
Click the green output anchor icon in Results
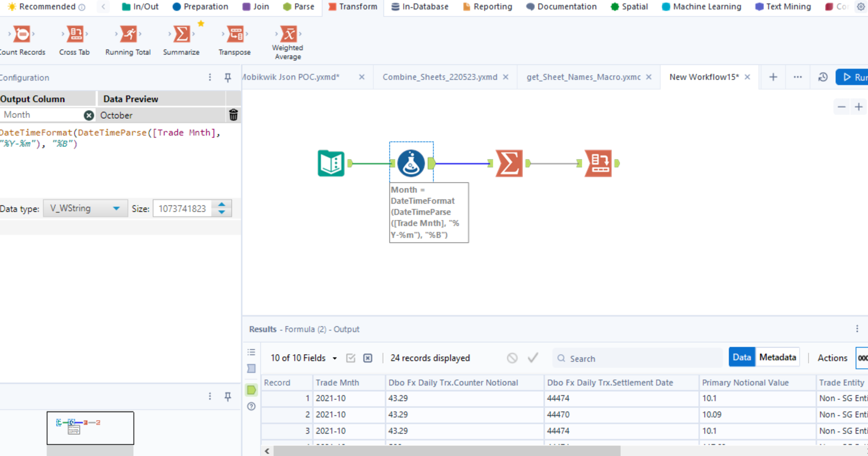pyautogui.click(x=252, y=390)
